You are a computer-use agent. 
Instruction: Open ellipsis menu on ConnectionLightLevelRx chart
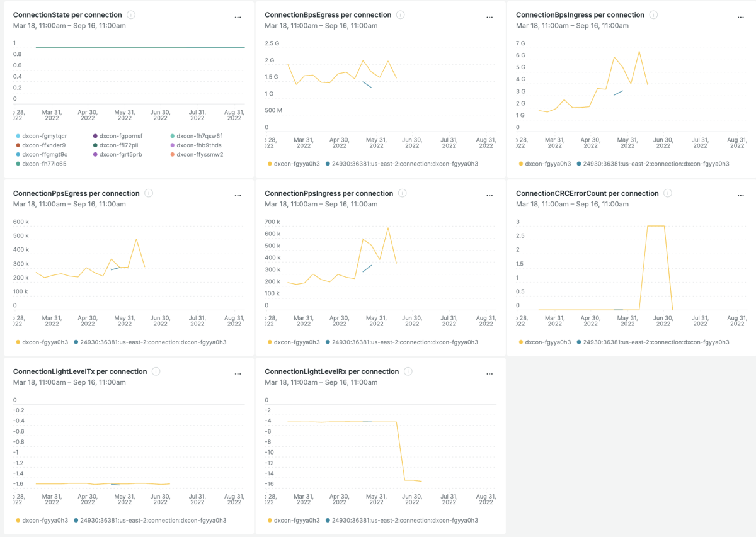click(x=490, y=374)
